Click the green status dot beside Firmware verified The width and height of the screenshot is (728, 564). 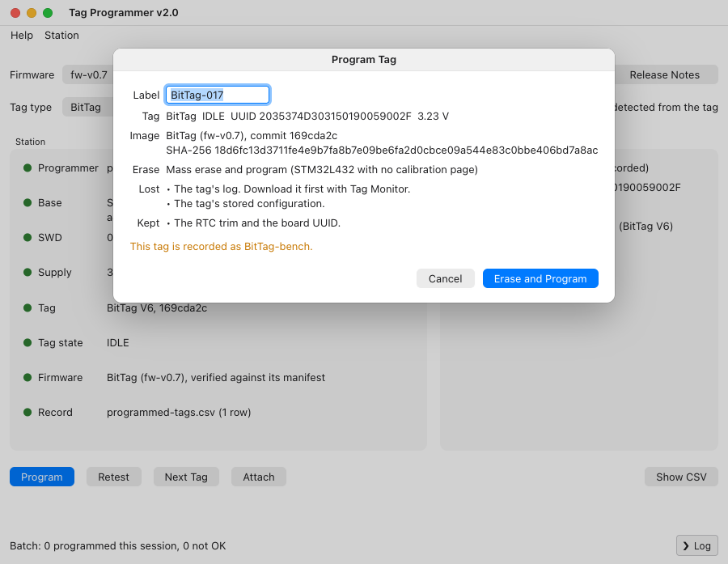(28, 377)
